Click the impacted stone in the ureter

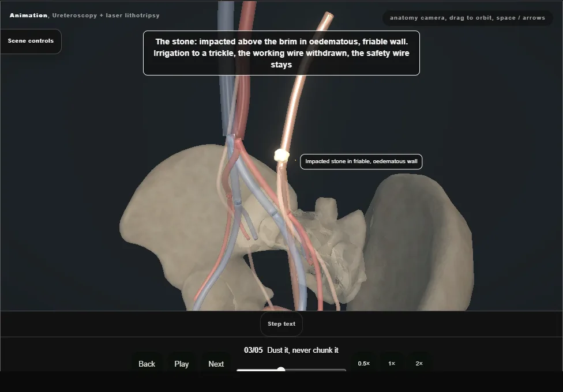pos(281,156)
